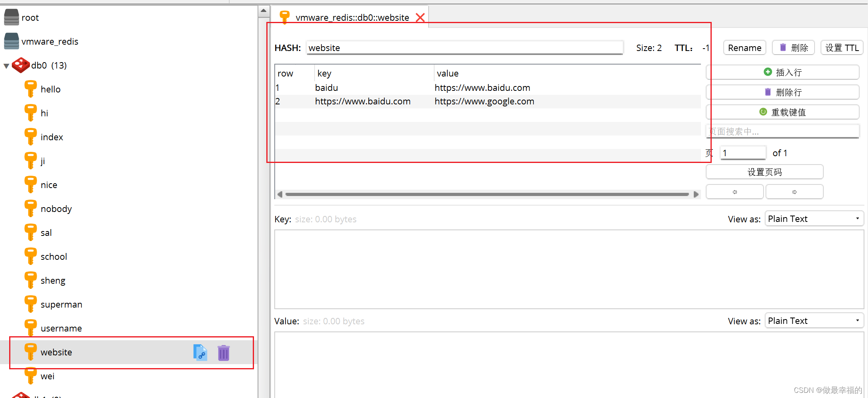The width and height of the screenshot is (868, 398).
Task: Click the HASH key name field
Action: coord(465,48)
